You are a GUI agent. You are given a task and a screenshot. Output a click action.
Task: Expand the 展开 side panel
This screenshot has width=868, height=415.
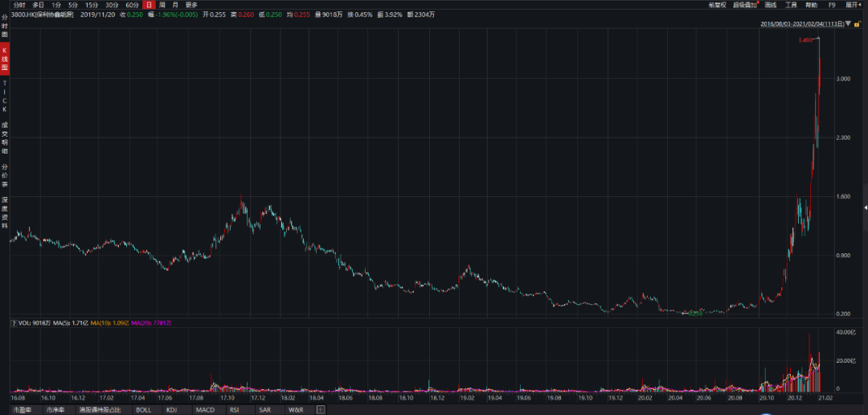coord(855,5)
